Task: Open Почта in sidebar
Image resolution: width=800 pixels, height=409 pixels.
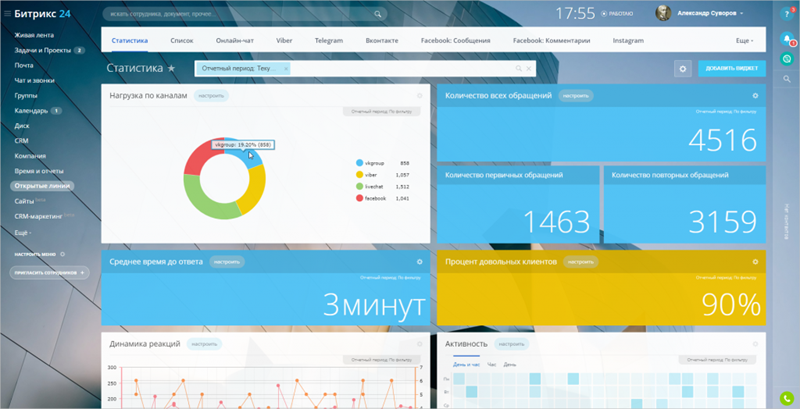Action: click(x=23, y=65)
